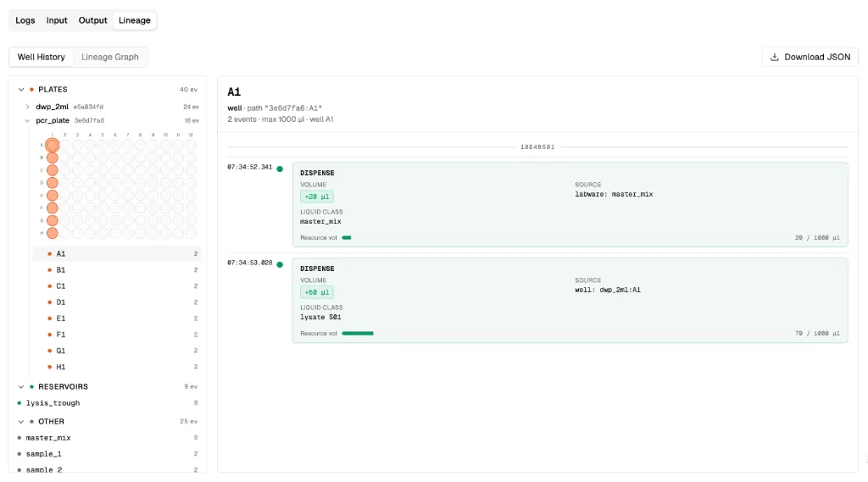The width and height of the screenshot is (868, 482).
Task: Click the RESERVOIRS section label
Action: [x=63, y=387]
